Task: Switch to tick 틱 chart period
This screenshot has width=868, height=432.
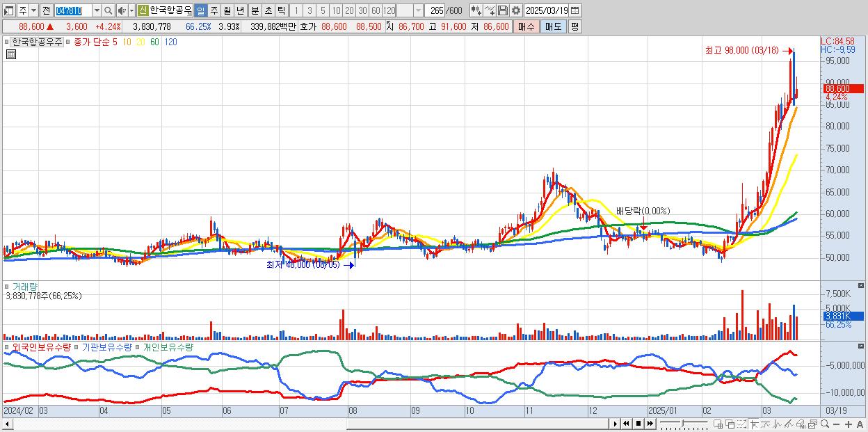Action: [x=281, y=10]
